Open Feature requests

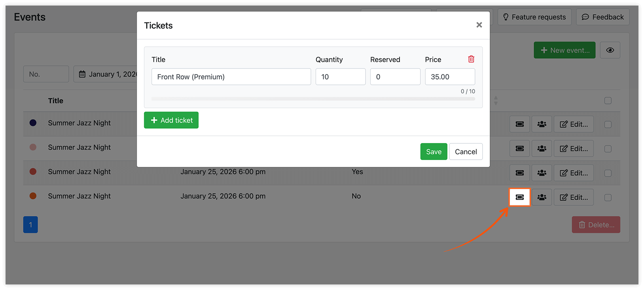point(534,17)
